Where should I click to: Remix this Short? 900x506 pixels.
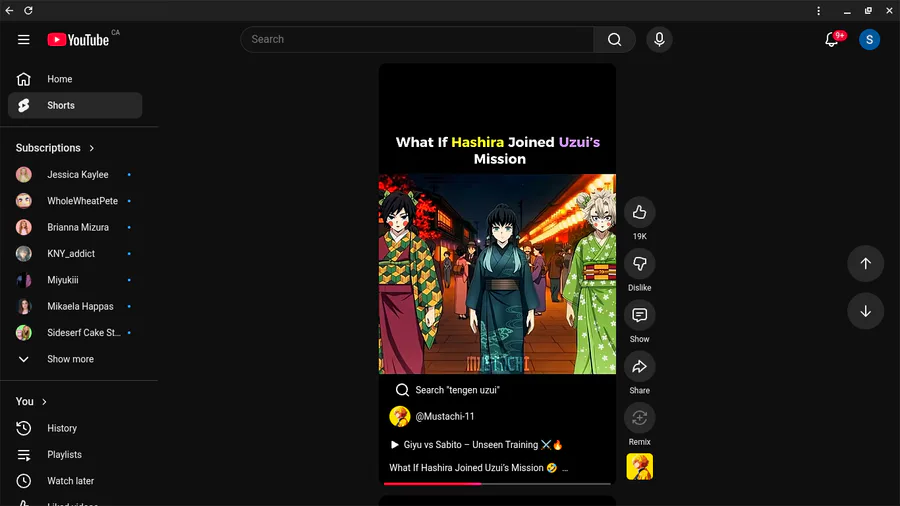[x=639, y=418]
